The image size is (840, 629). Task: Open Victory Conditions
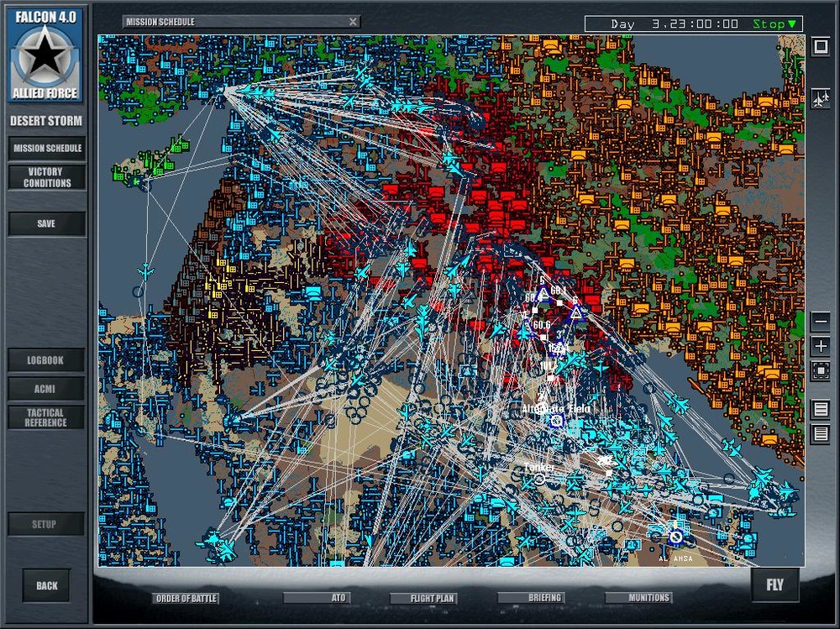[x=47, y=177]
